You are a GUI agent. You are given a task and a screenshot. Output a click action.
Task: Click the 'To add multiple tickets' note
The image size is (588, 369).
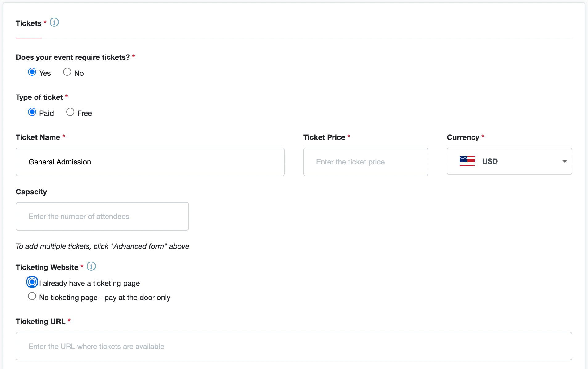point(102,246)
